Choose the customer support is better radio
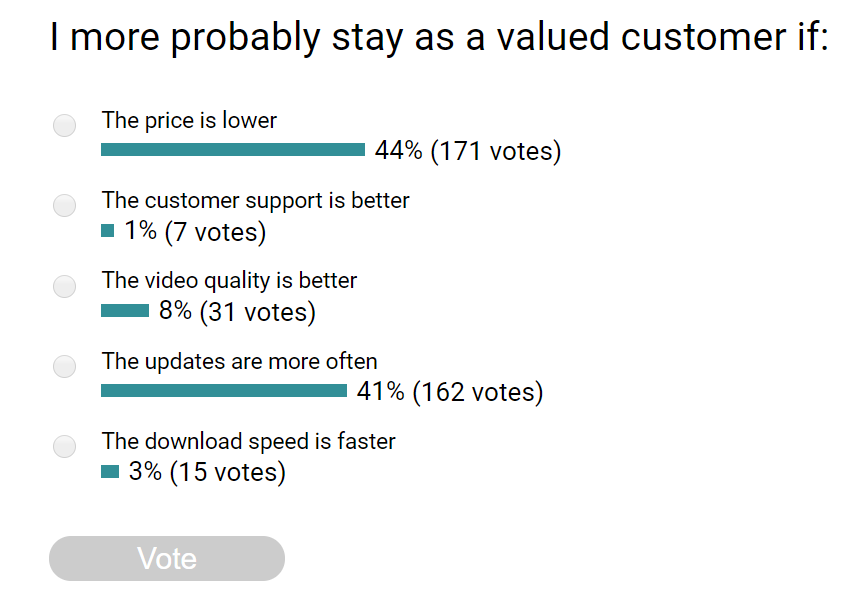Screen dimensions: 860x600 click(x=64, y=206)
